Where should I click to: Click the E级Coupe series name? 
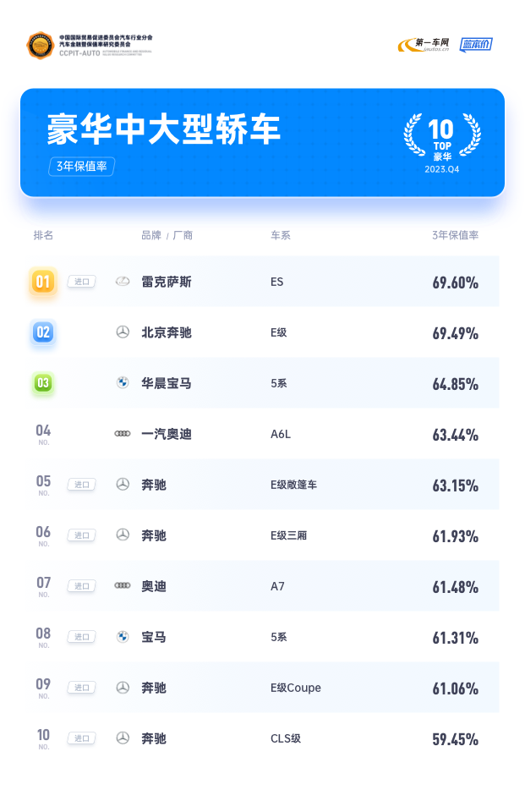[296, 689]
